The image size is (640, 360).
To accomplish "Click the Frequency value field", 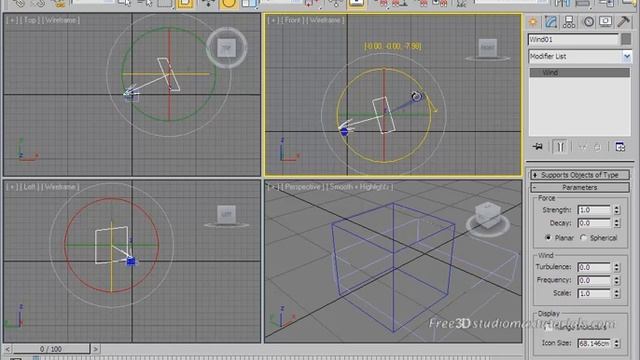I will (594, 280).
